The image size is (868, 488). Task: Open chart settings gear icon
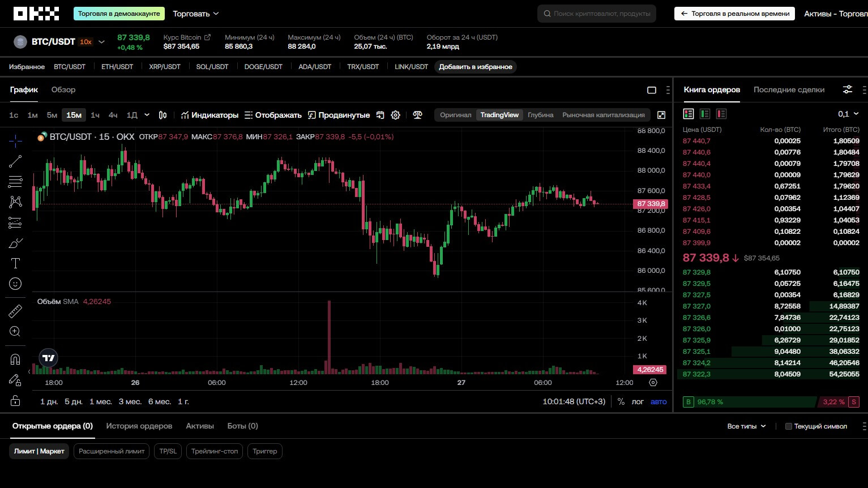[x=396, y=115]
